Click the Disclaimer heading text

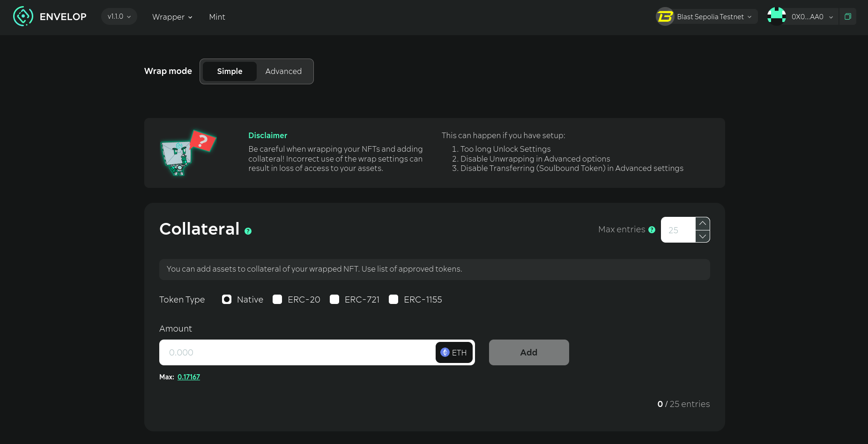[267, 135]
